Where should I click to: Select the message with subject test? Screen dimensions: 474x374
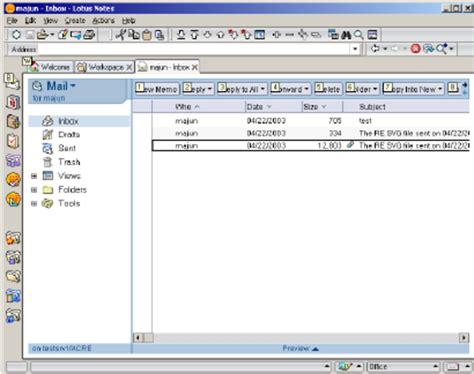point(311,121)
